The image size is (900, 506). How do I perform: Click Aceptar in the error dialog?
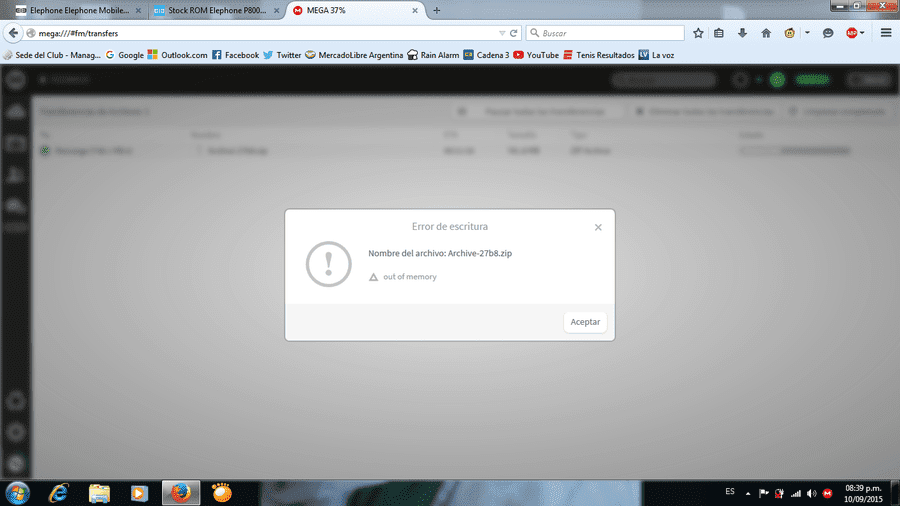(x=585, y=322)
